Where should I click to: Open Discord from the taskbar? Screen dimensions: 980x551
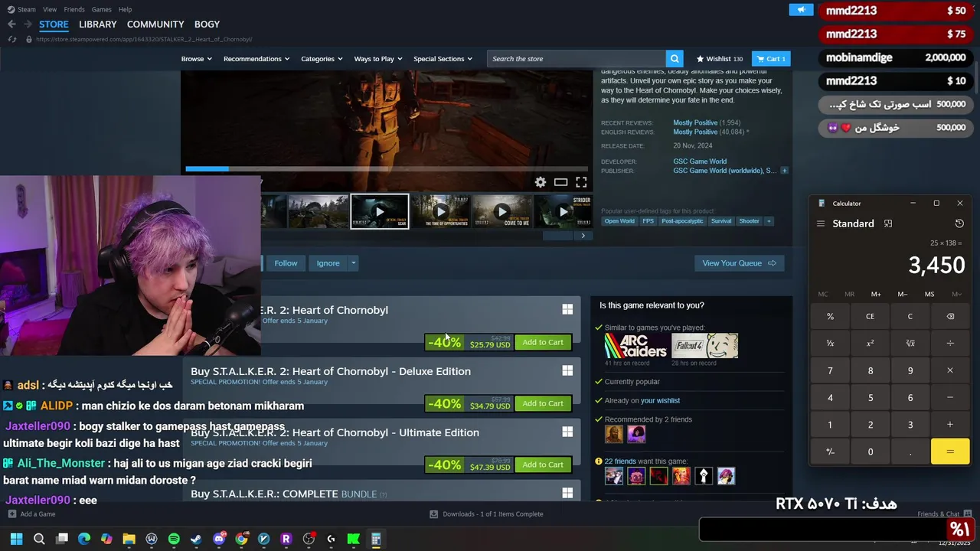point(219,540)
